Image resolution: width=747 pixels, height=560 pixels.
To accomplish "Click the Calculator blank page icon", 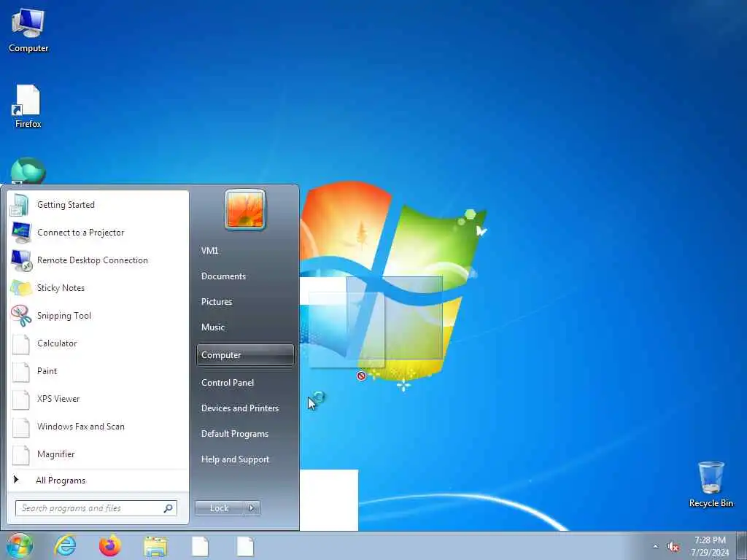I will click(x=20, y=344).
